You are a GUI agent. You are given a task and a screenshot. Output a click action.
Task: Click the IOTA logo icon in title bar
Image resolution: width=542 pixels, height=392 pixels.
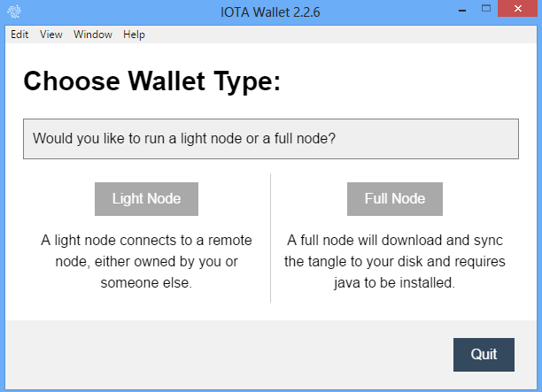[14, 12]
